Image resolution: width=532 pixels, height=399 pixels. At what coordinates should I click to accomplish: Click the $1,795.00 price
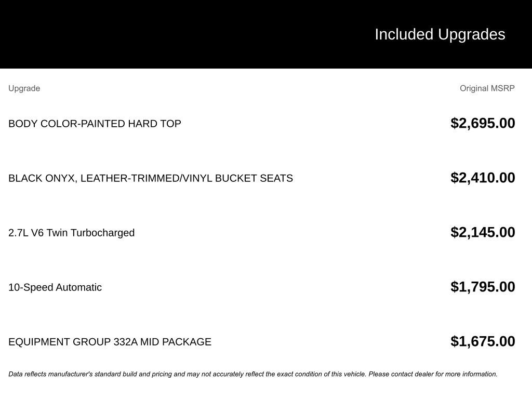click(483, 287)
